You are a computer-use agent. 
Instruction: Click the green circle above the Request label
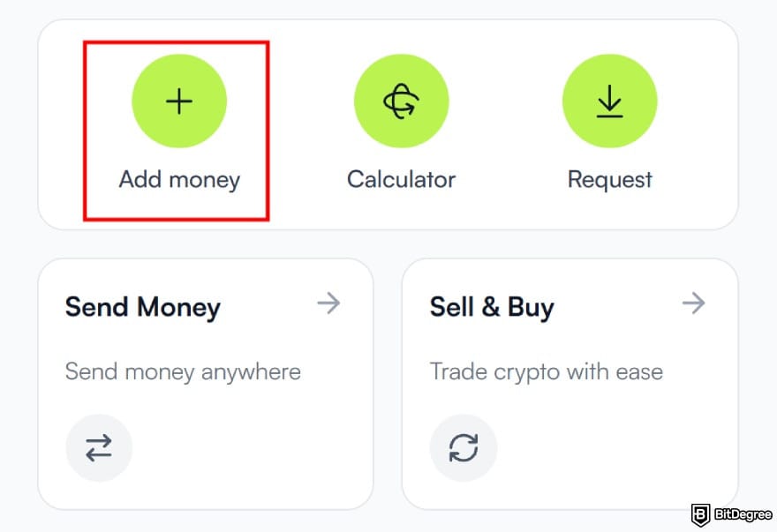610,101
